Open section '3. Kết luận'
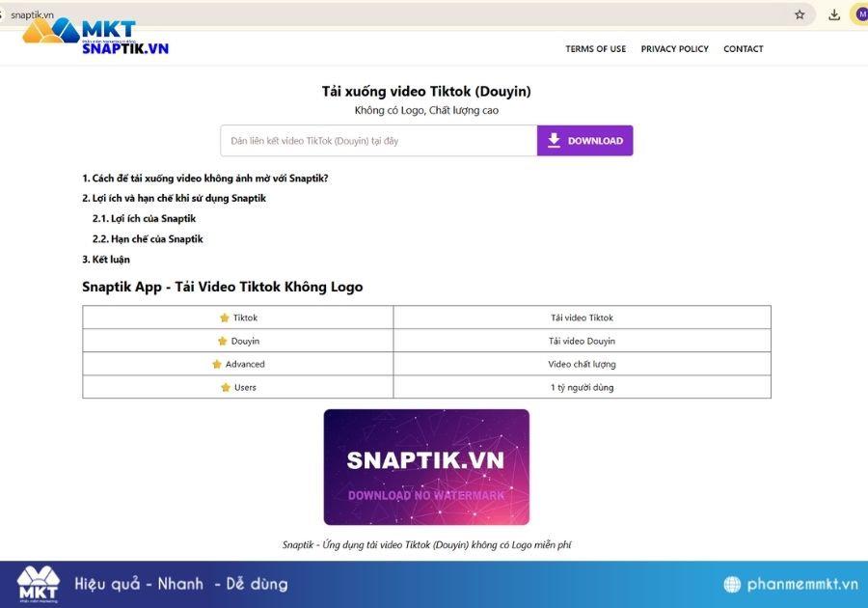868x608 pixels. click(106, 259)
